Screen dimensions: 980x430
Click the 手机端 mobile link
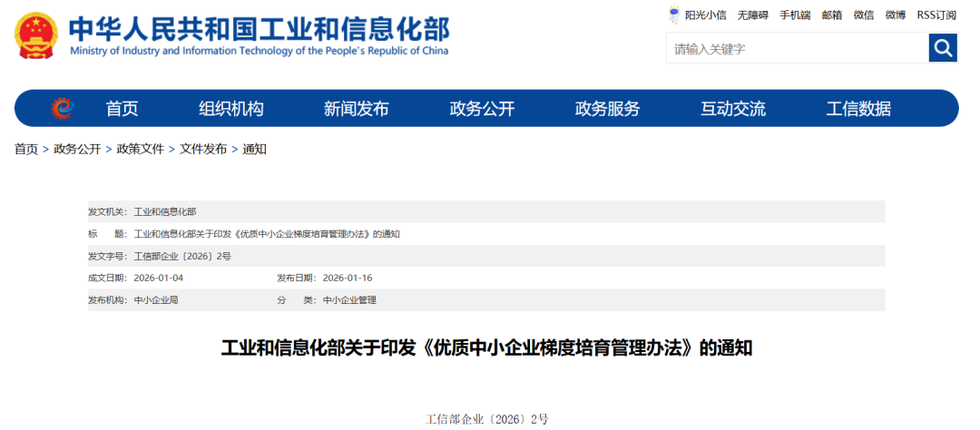coord(795,15)
